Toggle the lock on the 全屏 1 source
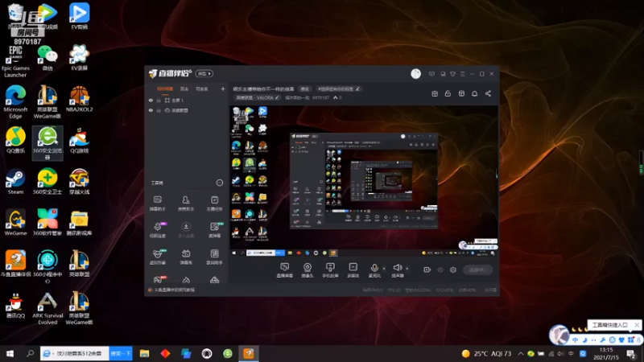The width and height of the screenshot is (644, 362). point(159,100)
